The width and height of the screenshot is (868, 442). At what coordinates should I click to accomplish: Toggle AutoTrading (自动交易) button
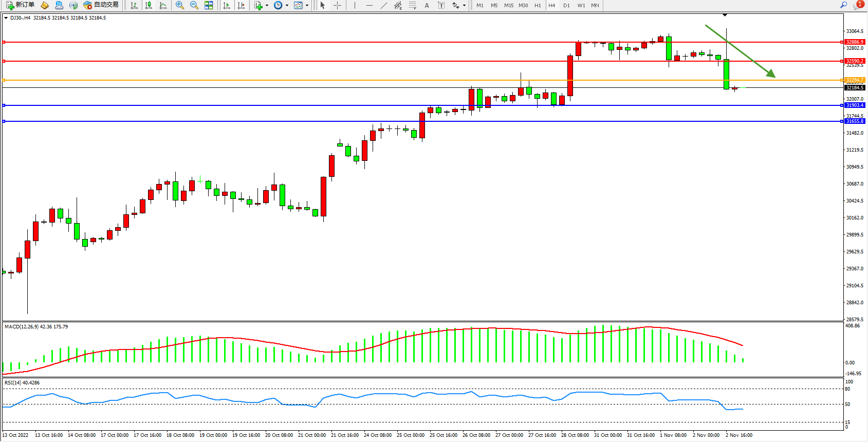tap(101, 5)
